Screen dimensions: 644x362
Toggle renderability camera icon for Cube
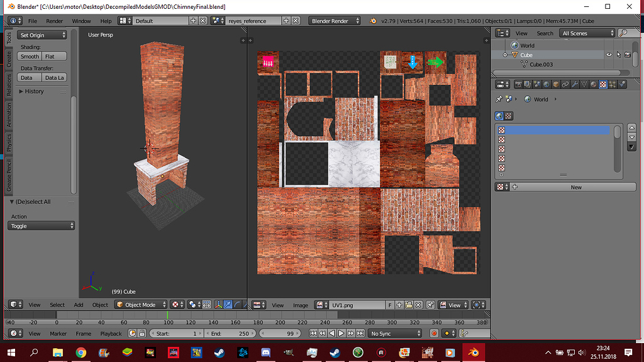click(628, 55)
